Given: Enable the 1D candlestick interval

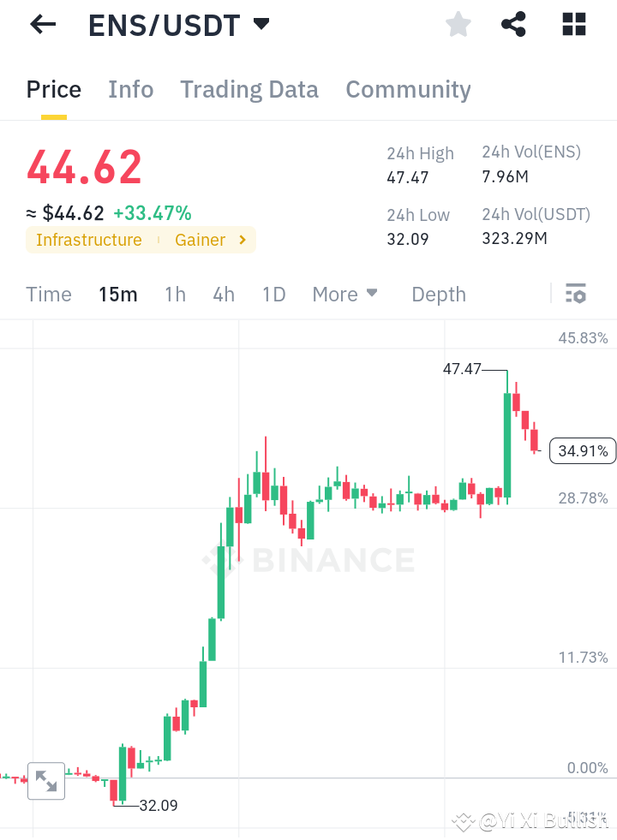Looking at the screenshot, I should [x=273, y=294].
